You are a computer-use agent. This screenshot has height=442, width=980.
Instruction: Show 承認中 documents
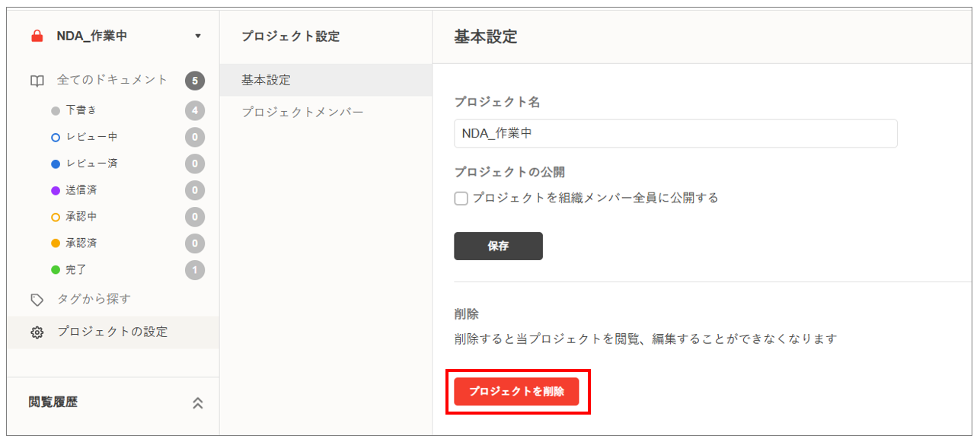(81, 217)
